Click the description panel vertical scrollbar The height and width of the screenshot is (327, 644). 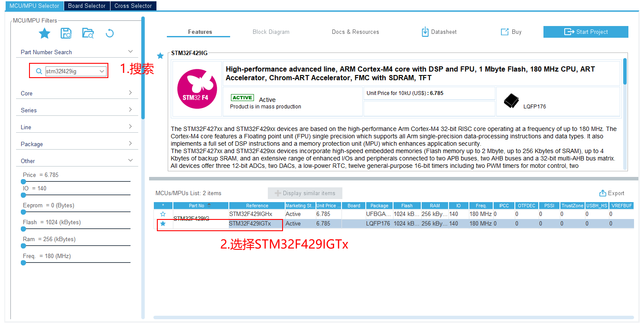625,72
